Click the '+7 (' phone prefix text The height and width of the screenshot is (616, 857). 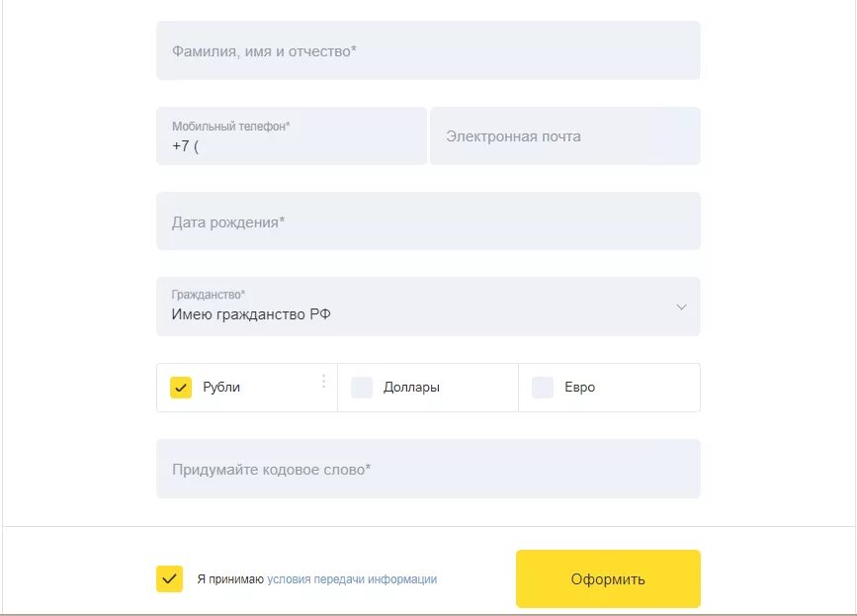185,146
